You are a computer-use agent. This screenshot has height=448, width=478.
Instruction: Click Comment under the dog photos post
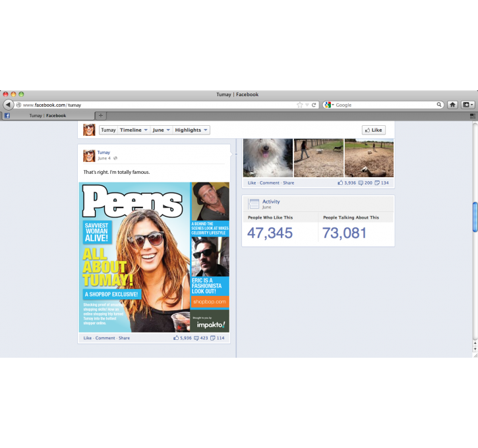[x=270, y=182]
